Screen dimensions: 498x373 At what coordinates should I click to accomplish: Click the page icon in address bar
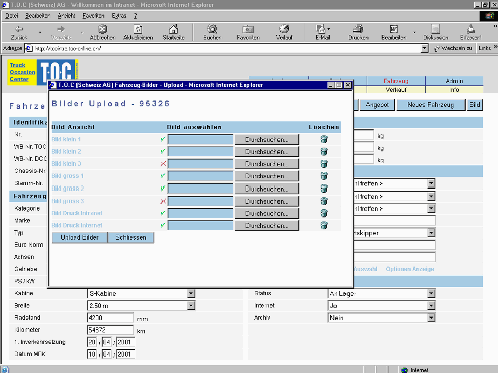click(x=29, y=48)
